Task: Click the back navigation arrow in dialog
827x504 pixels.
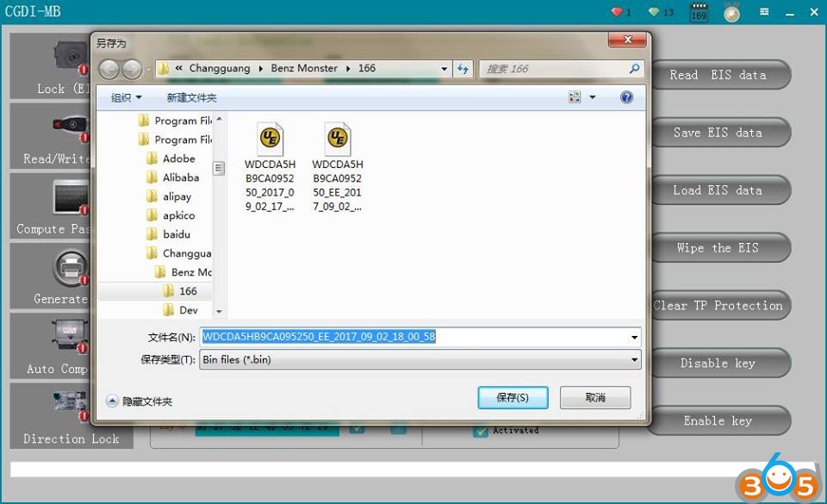Action: point(109,69)
